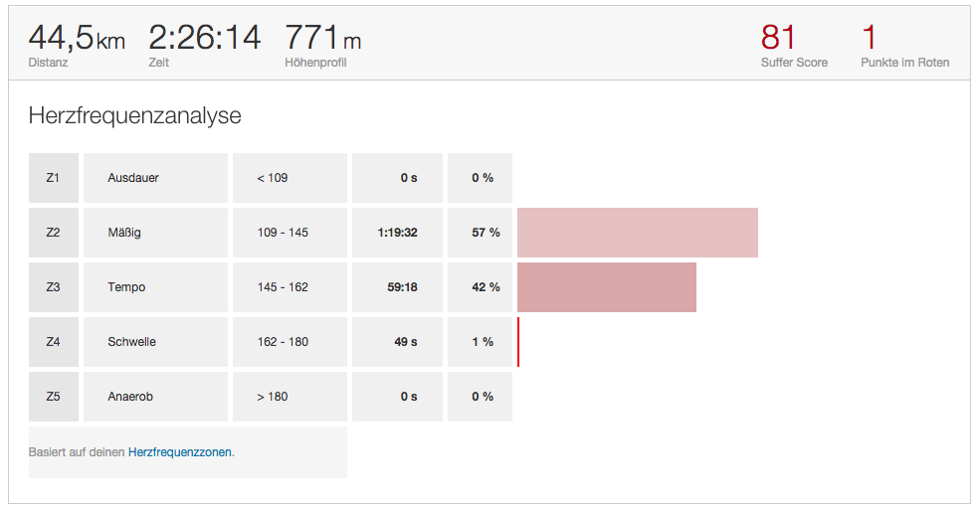Screen dimensions: 980x511
Task: Select the Z4 zone label cell
Action: pyautogui.click(x=54, y=342)
